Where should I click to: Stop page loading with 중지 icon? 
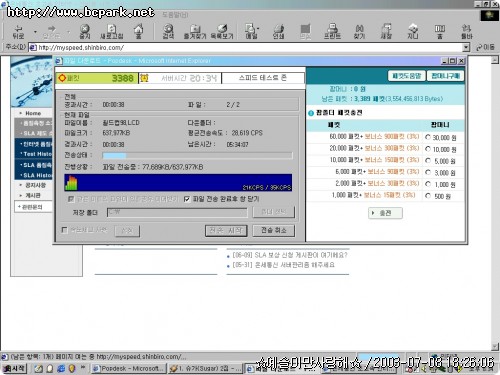[x=85, y=32]
